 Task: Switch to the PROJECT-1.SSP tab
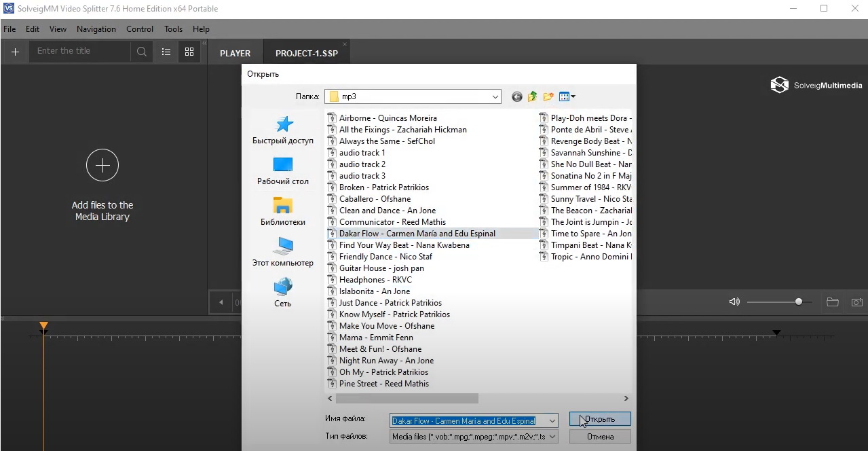(307, 54)
